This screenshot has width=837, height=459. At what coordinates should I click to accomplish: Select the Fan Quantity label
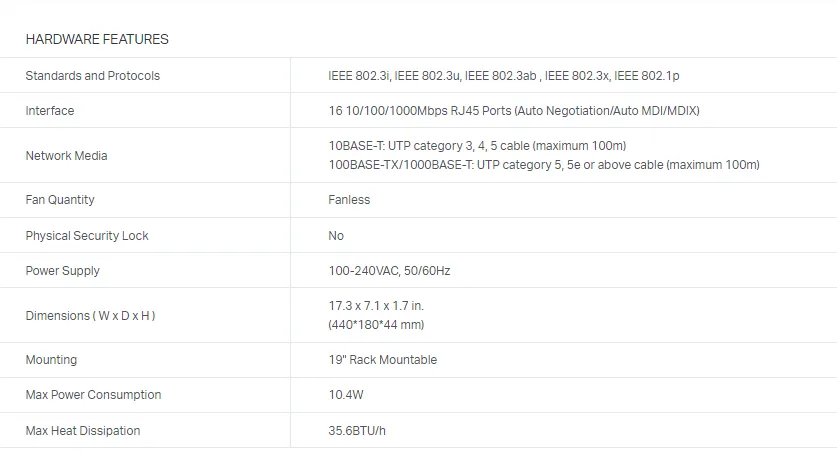60,200
